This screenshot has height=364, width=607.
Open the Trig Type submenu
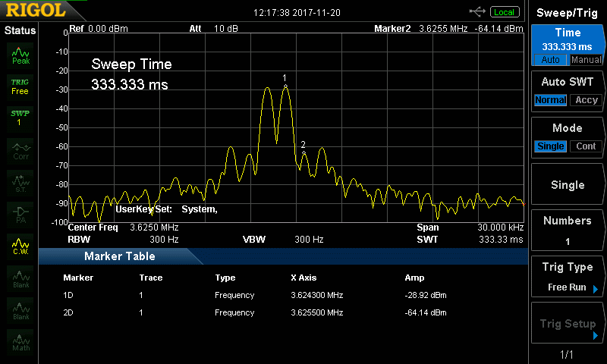[567, 276]
